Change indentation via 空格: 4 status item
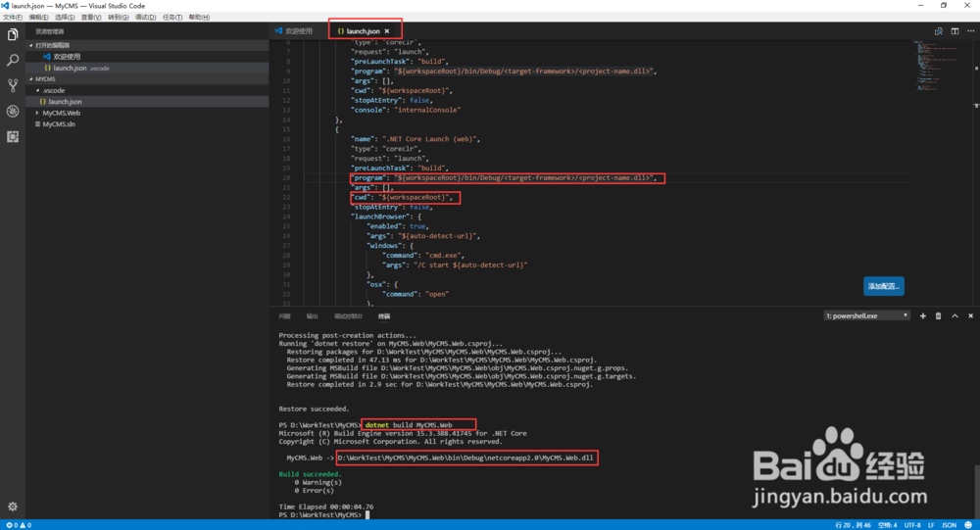 pos(888,525)
